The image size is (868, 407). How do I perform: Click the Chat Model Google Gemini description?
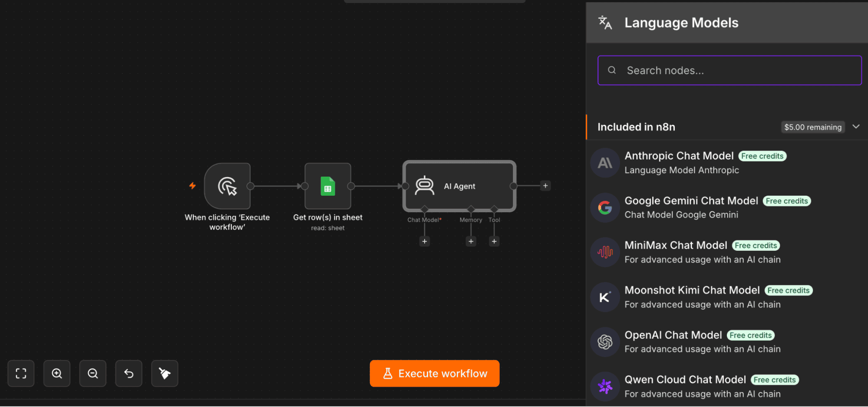click(681, 215)
